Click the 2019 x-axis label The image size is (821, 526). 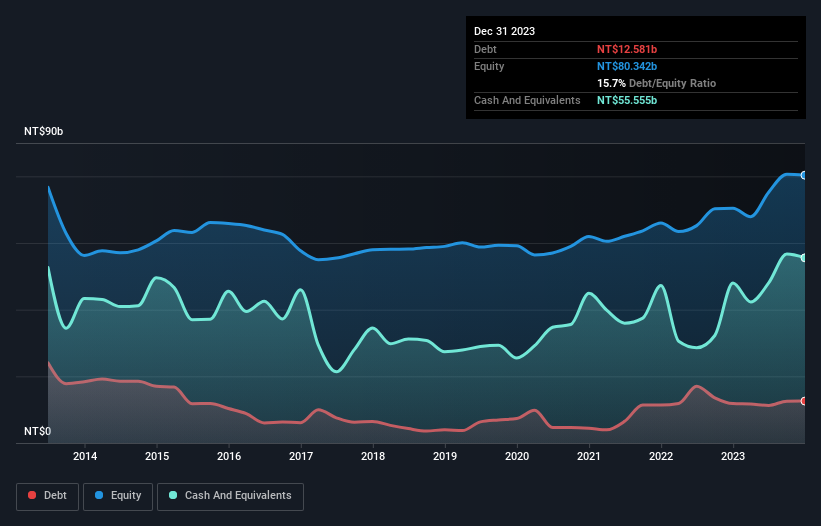click(x=445, y=456)
